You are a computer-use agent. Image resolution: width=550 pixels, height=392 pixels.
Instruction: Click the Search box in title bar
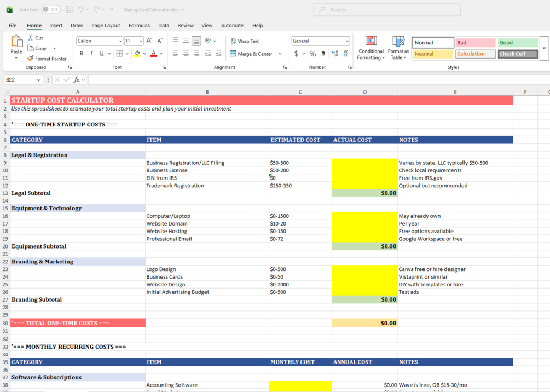pos(387,10)
